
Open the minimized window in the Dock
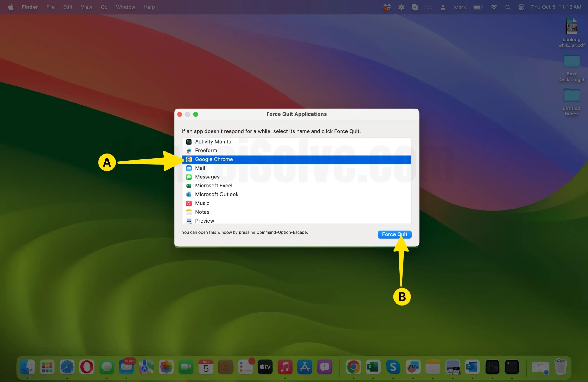(540, 368)
